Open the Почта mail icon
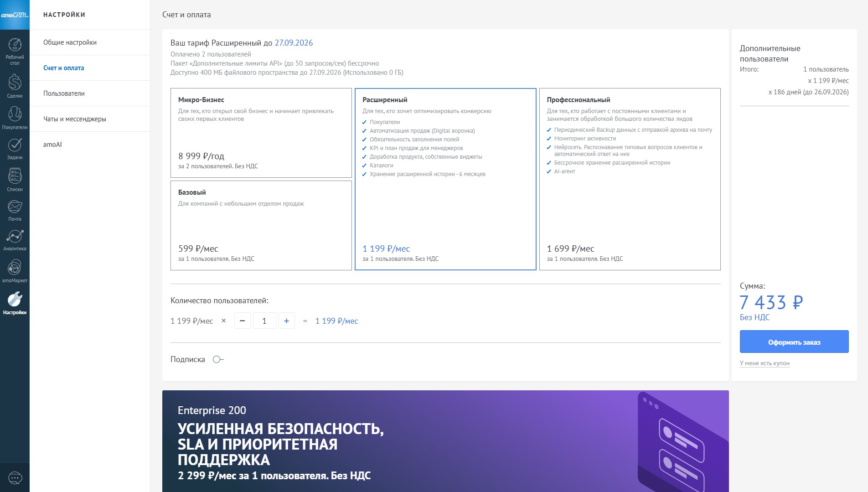The height and width of the screenshot is (492, 868). click(15, 210)
